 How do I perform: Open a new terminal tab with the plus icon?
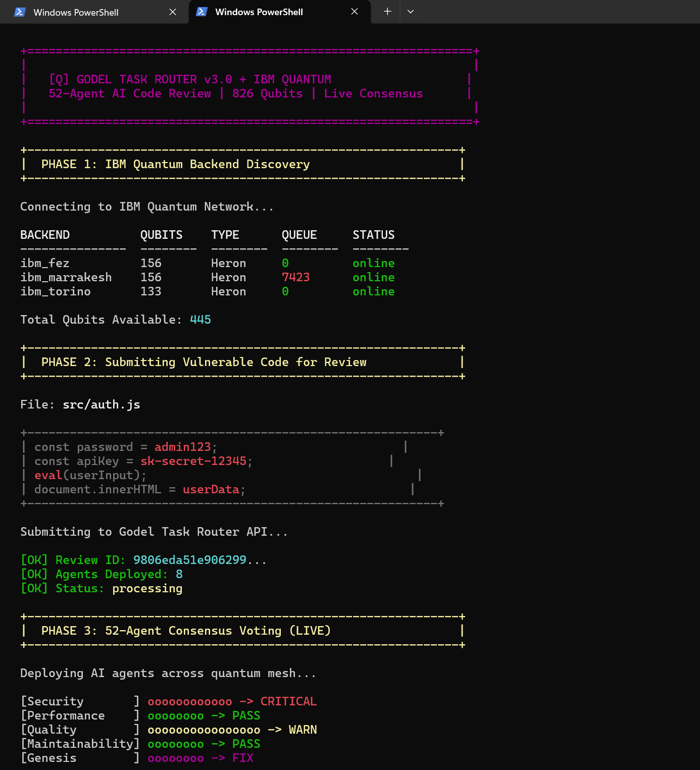(386, 12)
